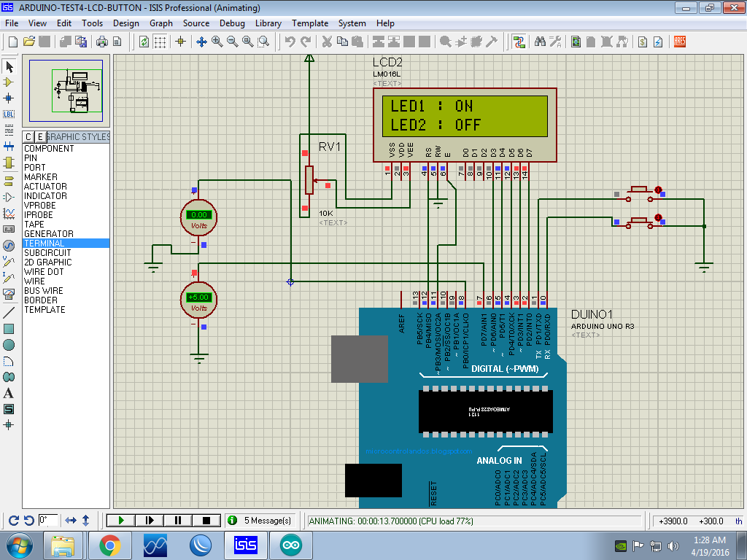Open the Debug menu
747x560 pixels.
click(232, 23)
